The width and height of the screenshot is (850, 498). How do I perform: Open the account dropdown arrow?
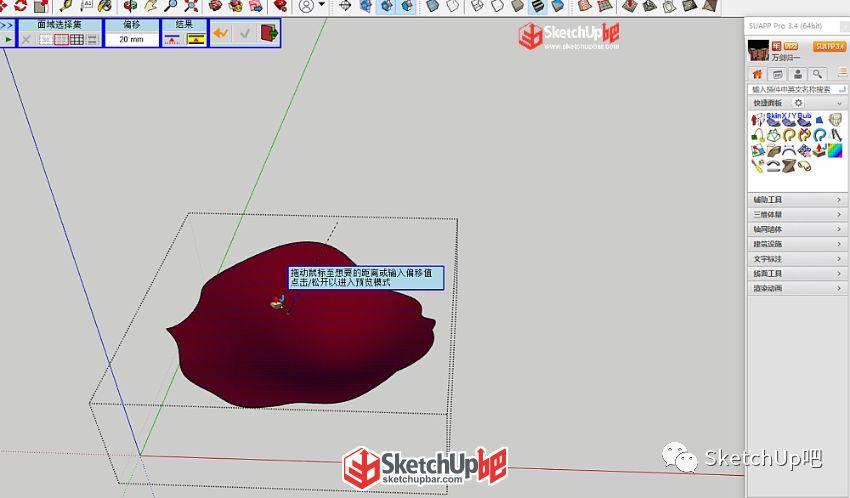click(321, 4)
